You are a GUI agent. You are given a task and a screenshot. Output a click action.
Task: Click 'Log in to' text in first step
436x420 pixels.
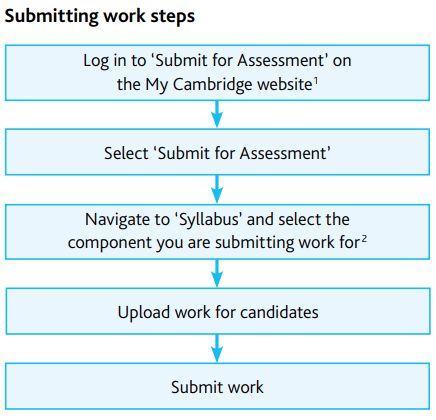click(x=115, y=61)
